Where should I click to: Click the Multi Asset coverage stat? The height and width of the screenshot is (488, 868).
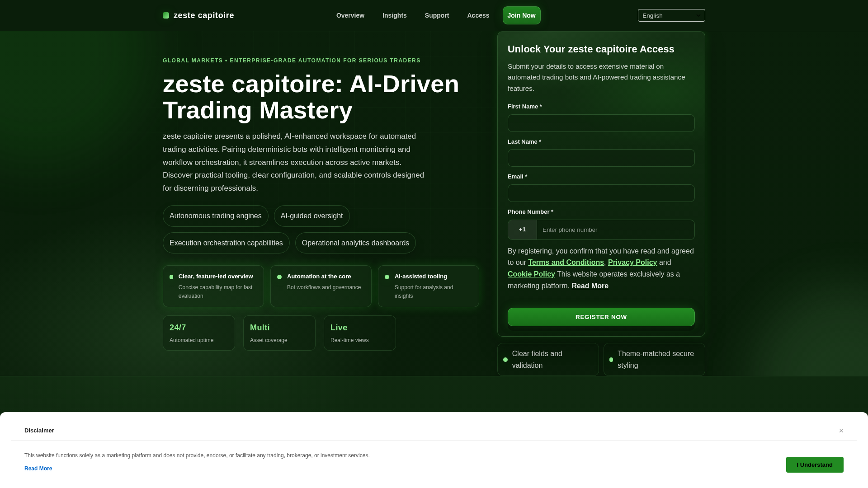tap(279, 333)
